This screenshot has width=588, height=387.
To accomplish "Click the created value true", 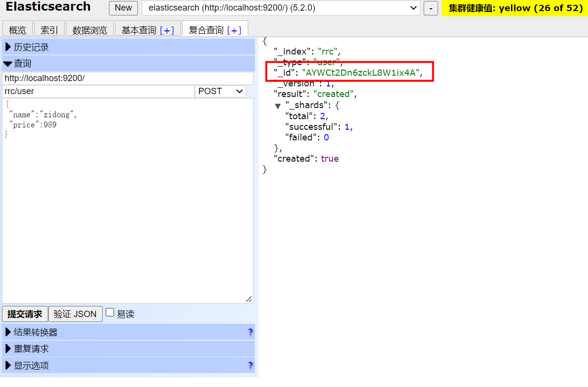I will [x=330, y=159].
